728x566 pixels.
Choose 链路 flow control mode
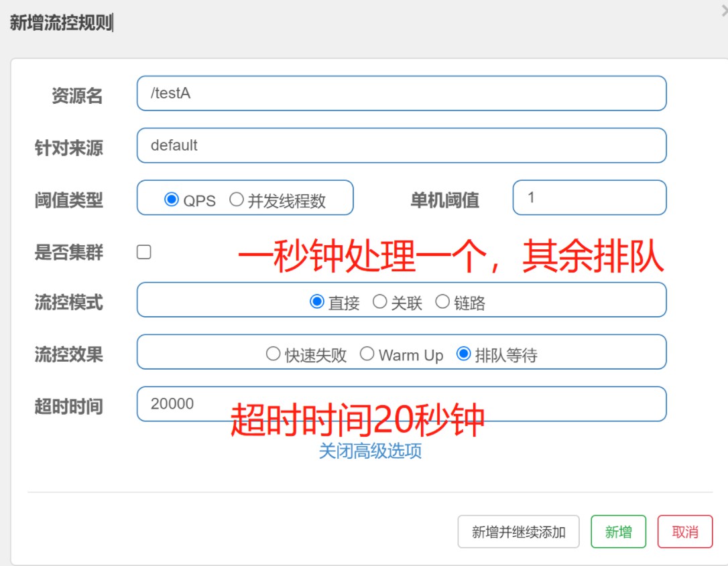point(442,301)
